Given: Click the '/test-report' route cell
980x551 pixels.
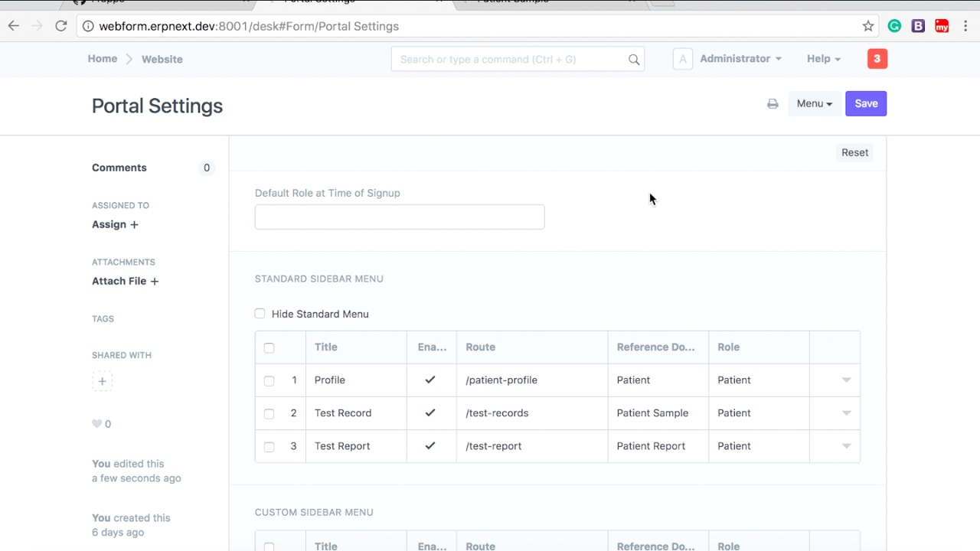Looking at the screenshot, I should tap(532, 445).
